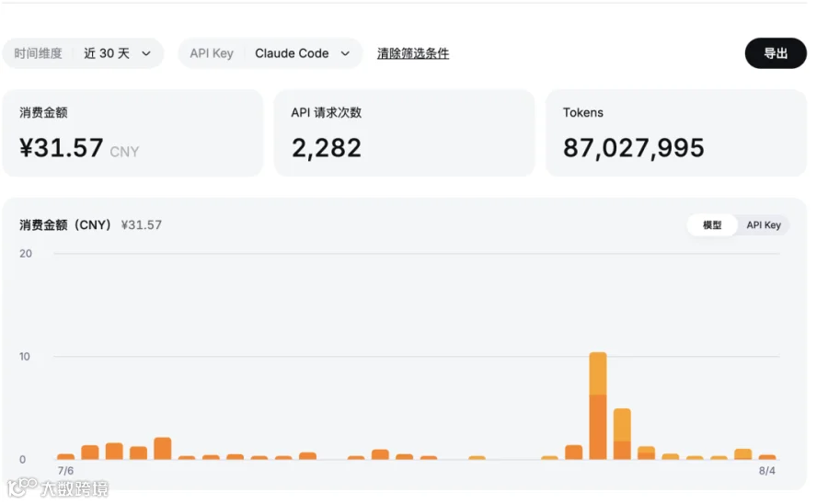Click the 清除筛选条件 link

point(413,53)
